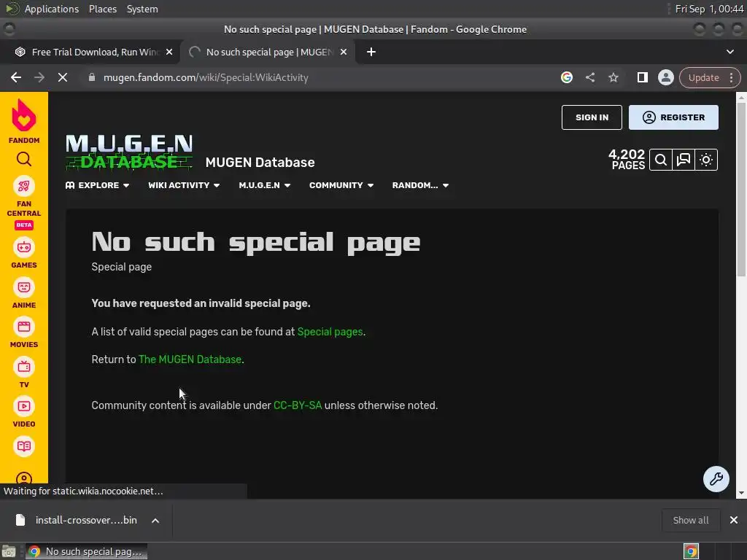Image resolution: width=747 pixels, height=560 pixels.
Task: Open Fandom sidebar search icon
Action: coord(24,159)
